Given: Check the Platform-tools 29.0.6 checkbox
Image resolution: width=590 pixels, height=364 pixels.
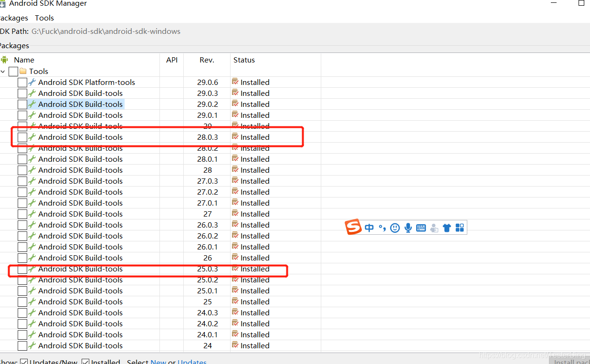Looking at the screenshot, I should click(22, 83).
